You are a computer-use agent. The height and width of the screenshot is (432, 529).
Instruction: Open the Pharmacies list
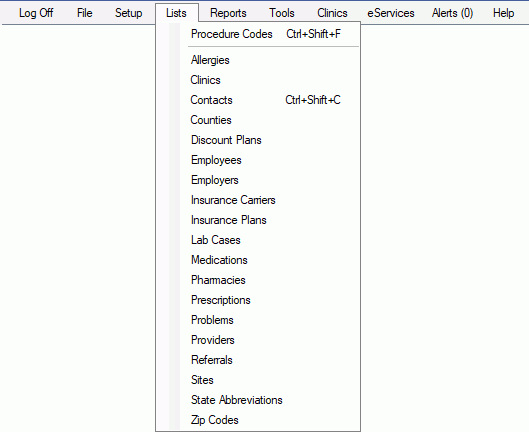click(258, 280)
